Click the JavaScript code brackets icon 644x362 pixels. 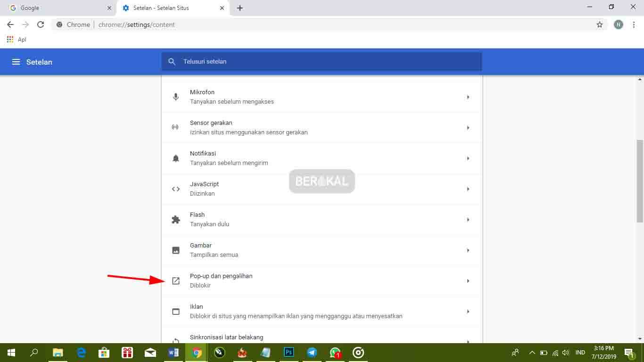click(x=176, y=188)
